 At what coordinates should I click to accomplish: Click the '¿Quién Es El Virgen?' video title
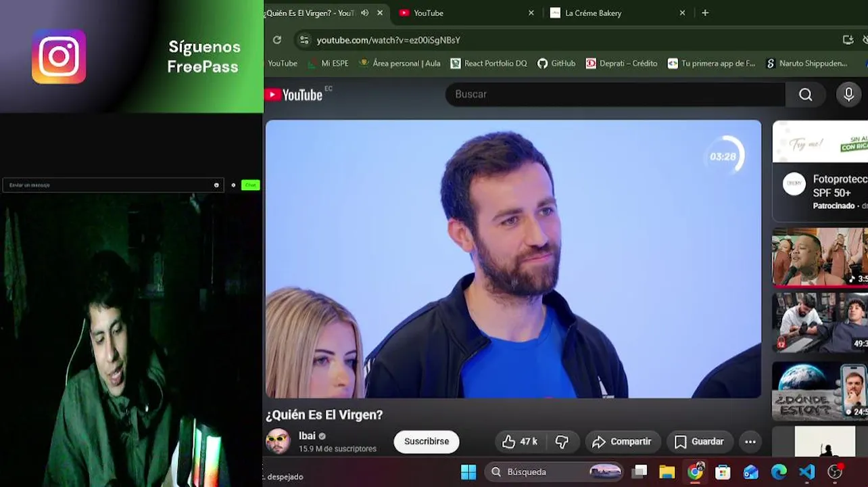(324, 415)
